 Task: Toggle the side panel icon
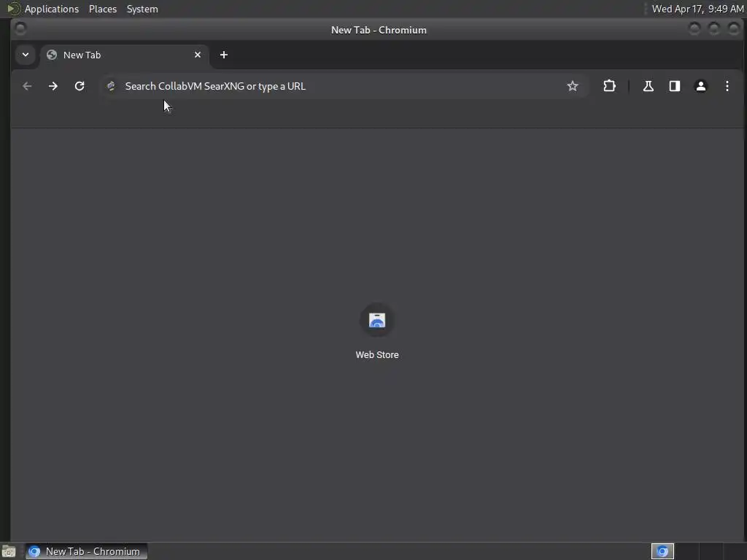tap(674, 86)
